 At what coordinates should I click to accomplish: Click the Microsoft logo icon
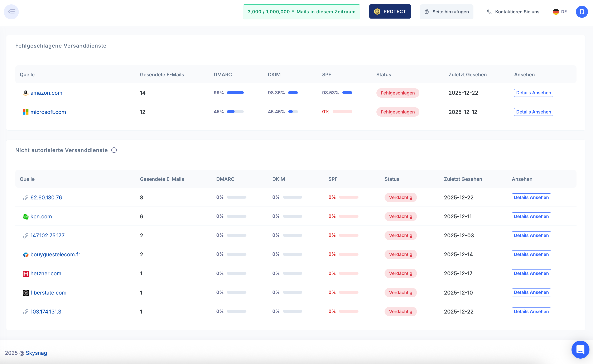click(x=25, y=112)
